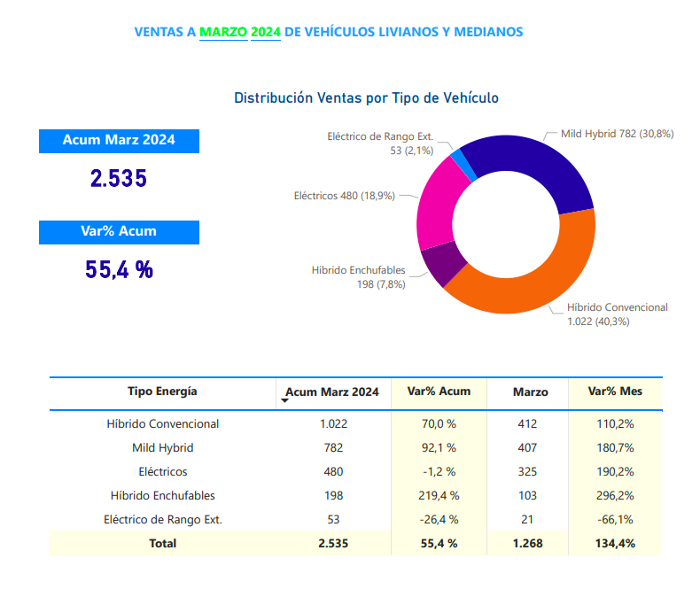The height and width of the screenshot is (589, 700).
Task: Click the -26,4 % Var% Acum cell
Action: [x=439, y=520]
